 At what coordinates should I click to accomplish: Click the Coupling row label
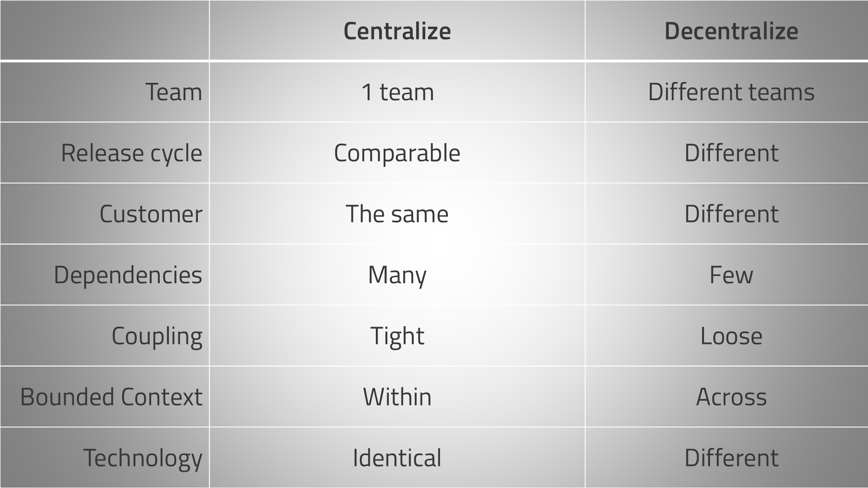click(157, 336)
